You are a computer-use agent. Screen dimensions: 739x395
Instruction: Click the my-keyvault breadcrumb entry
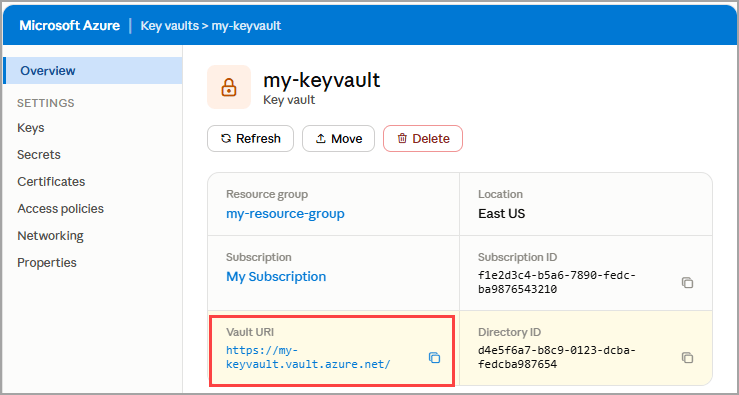coord(246,25)
